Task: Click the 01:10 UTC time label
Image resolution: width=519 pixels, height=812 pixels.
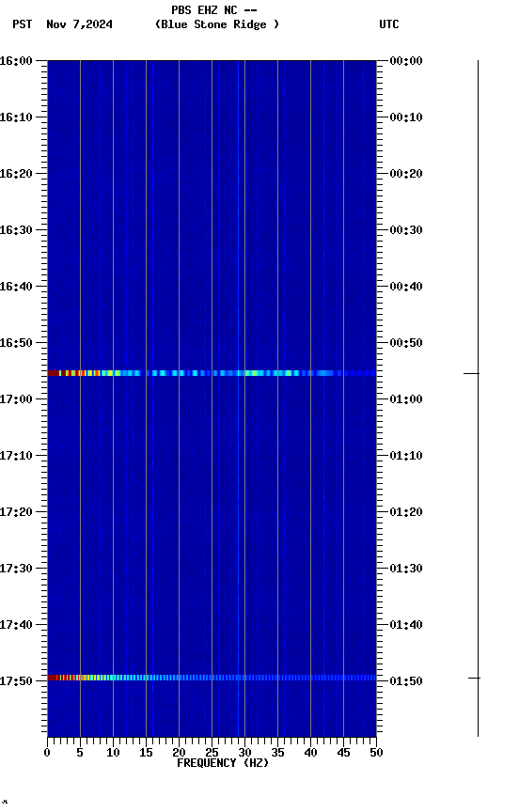Action: [406, 456]
